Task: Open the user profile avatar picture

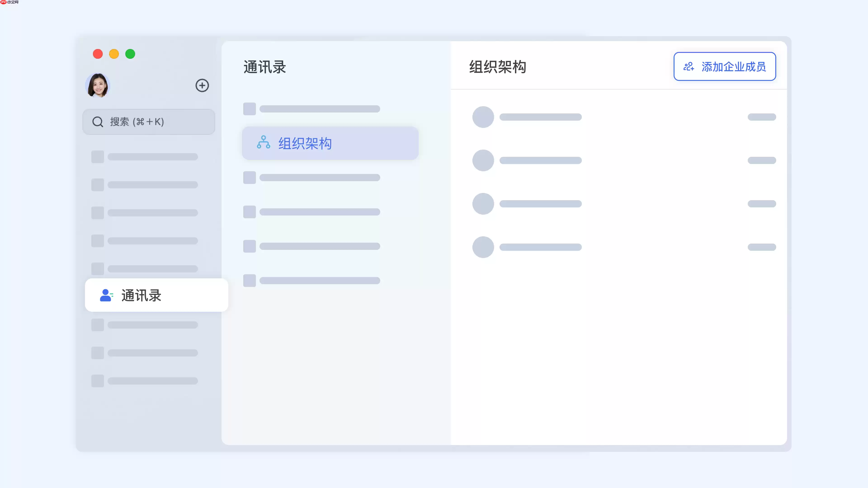Action: coord(98,86)
